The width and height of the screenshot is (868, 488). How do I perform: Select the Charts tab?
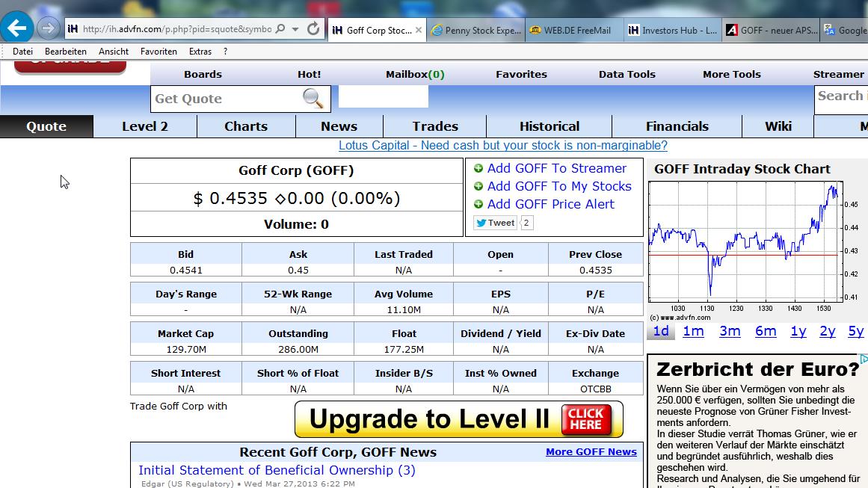246,126
